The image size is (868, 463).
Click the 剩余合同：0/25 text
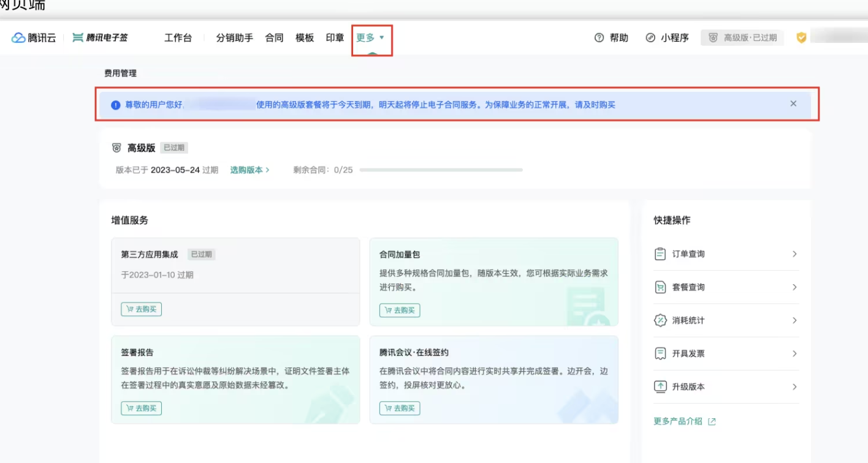pyautogui.click(x=323, y=170)
